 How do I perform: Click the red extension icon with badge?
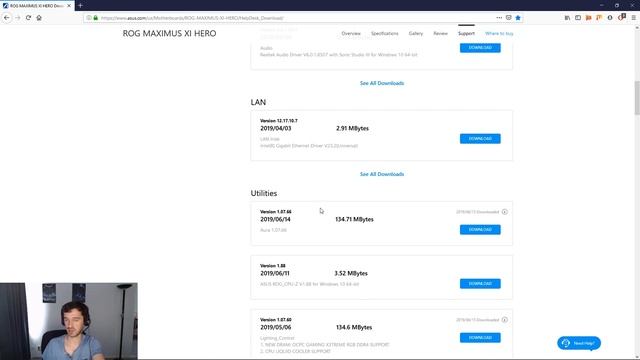pyautogui.click(x=621, y=17)
